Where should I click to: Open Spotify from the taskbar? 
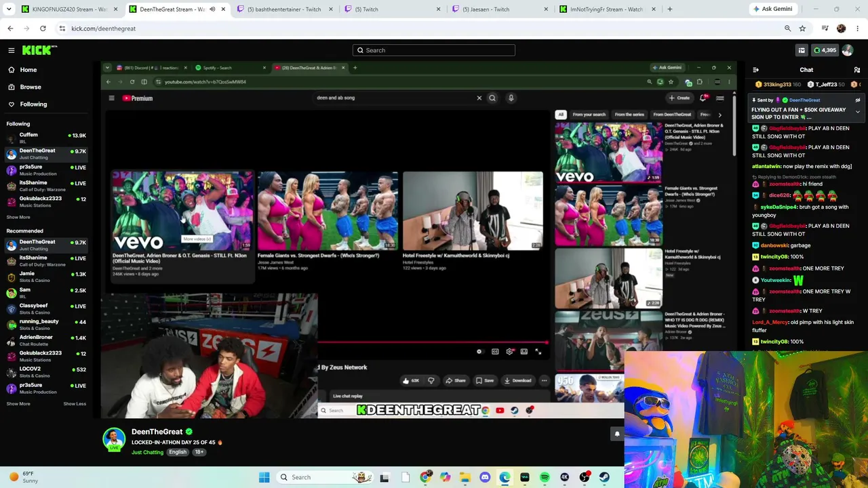click(x=545, y=477)
